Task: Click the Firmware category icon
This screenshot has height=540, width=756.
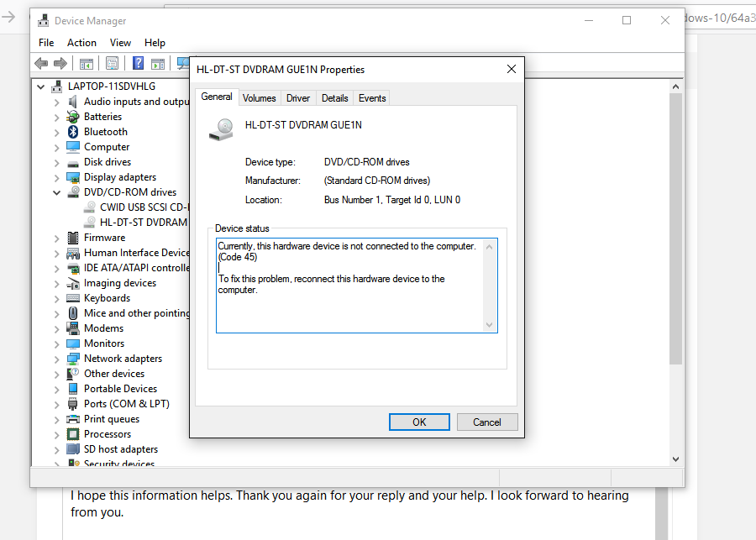Action: click(x=73, y=238)
